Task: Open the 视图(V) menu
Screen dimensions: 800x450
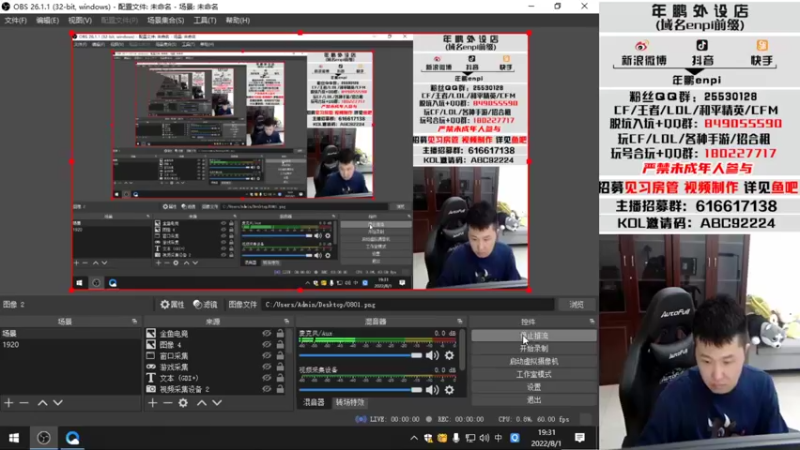Action: pyautogui.click(x=80, y=20)
